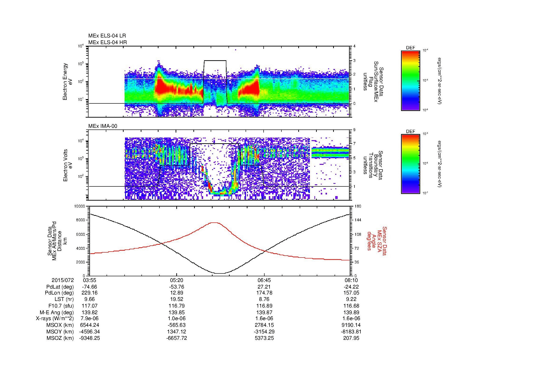
Task: Click the red SZA curve peak
Action: point(215,223)
